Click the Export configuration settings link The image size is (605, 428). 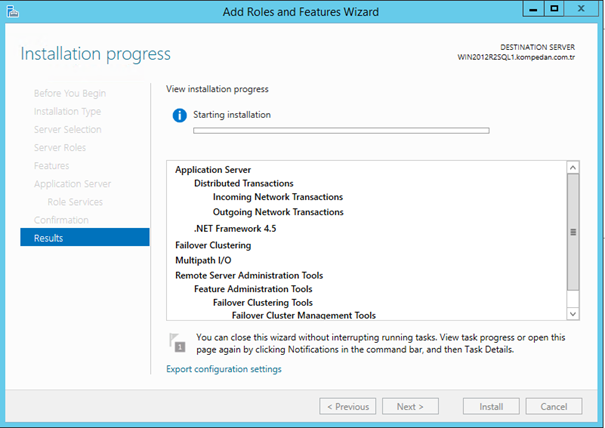click(223, 369)
